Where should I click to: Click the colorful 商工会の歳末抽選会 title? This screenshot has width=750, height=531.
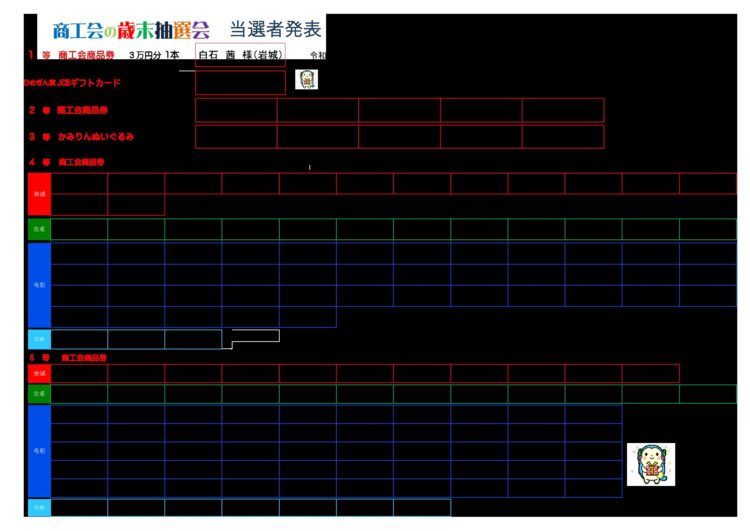coord(130,30)
